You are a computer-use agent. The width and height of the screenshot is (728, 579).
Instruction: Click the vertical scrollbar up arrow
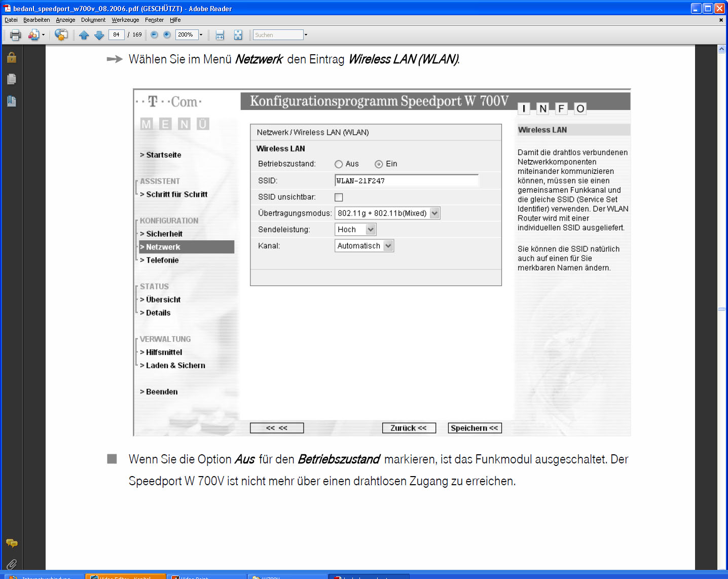click(722, 49)
